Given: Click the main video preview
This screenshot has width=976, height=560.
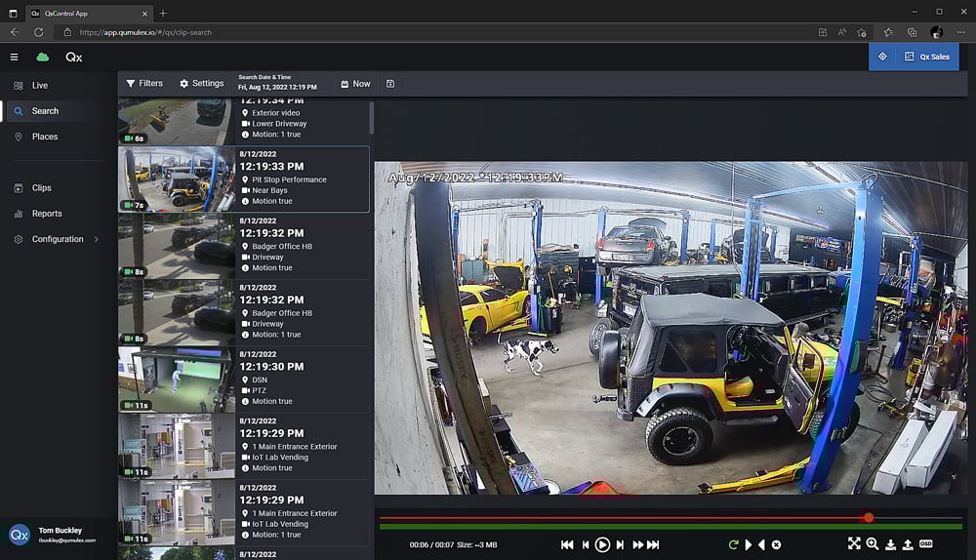Looking at the screenshot, I should coord(671,328).
